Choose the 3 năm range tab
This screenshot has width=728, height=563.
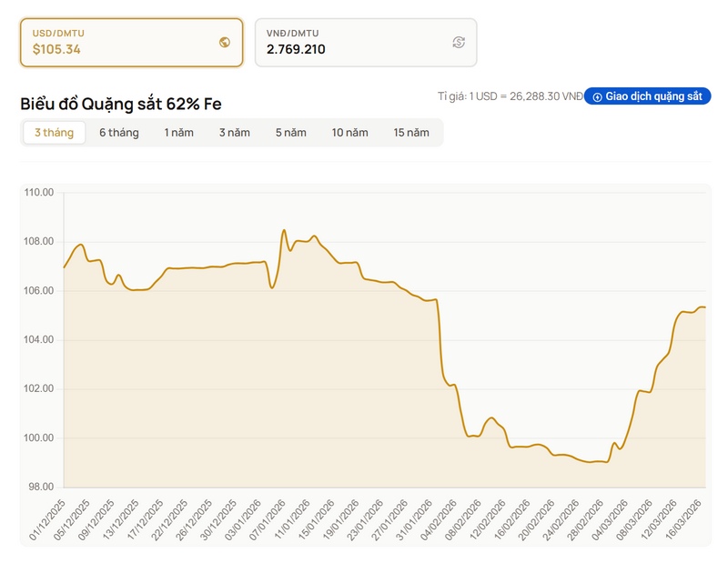click(x=234, y=133)
